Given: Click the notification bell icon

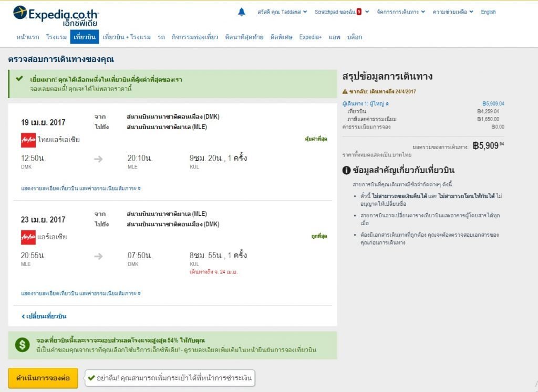Looking at the screenshot, I should pyautogui.click(x=242, y=12).
